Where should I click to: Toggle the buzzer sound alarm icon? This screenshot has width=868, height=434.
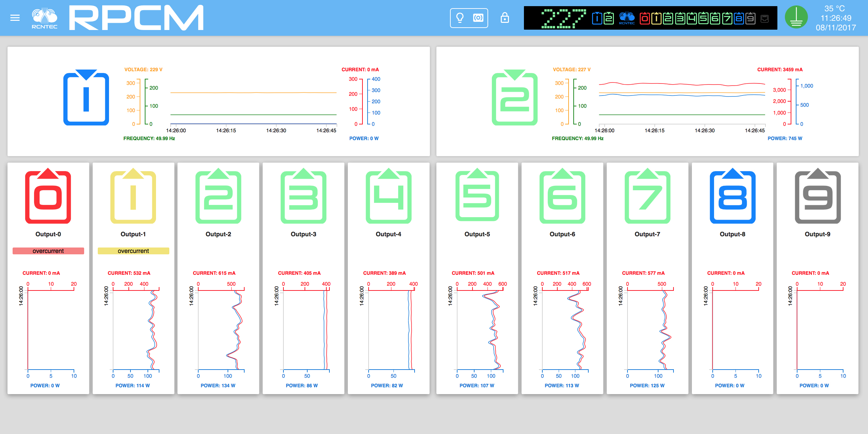click(478, 18)
